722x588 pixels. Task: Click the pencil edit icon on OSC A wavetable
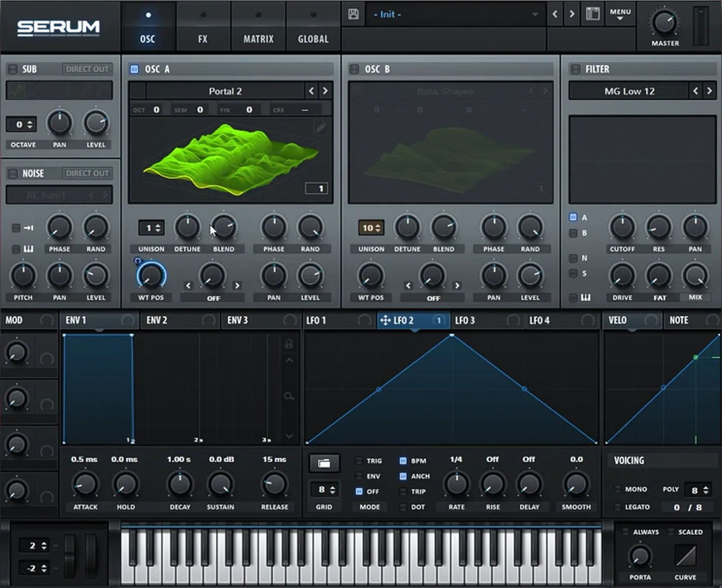point(320,128)
